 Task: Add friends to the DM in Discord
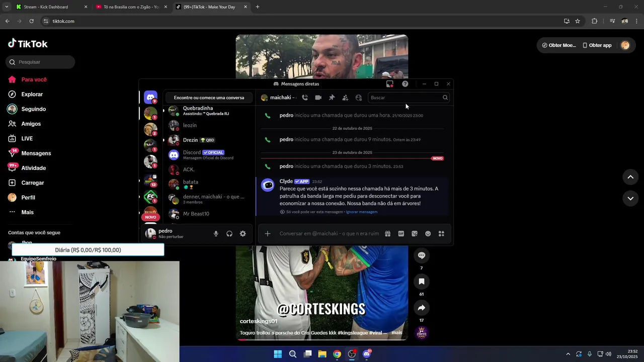click(345, 98)
